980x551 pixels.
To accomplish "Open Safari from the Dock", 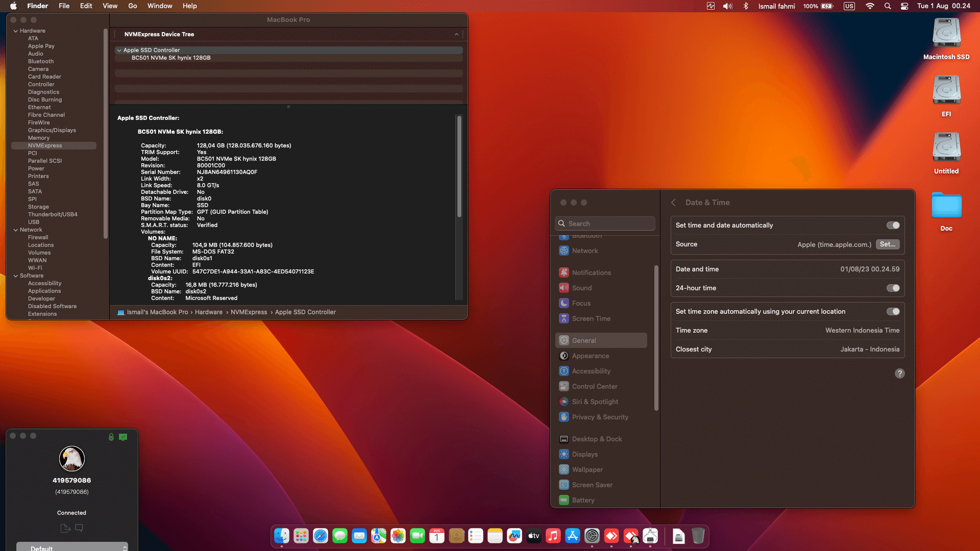I will (320, 536).
